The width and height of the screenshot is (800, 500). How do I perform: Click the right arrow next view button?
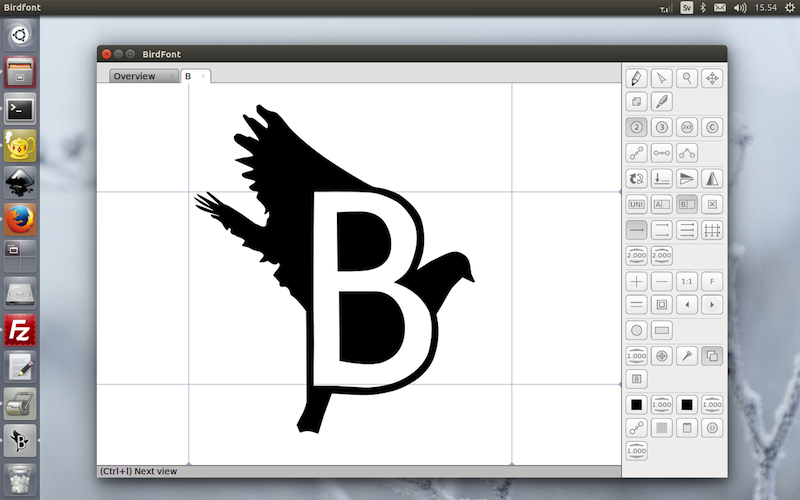712,304
